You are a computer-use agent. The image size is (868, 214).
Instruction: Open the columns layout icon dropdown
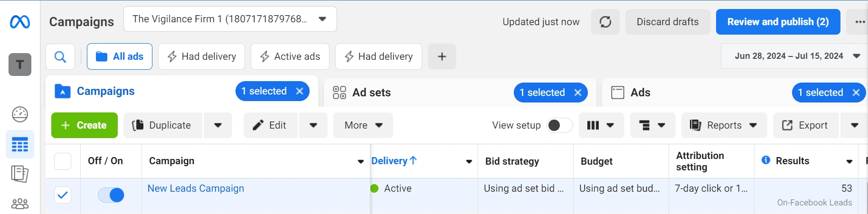coord(601,125)
